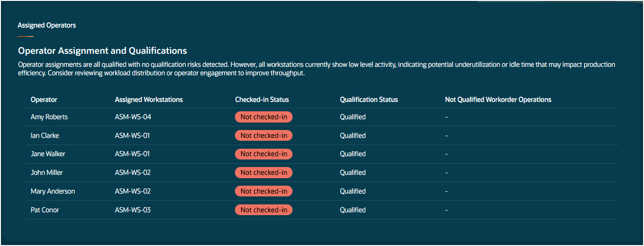
Task: Click workstation ASM-WS-04 for Amy Roberts
Action: [x=133, y=117]
